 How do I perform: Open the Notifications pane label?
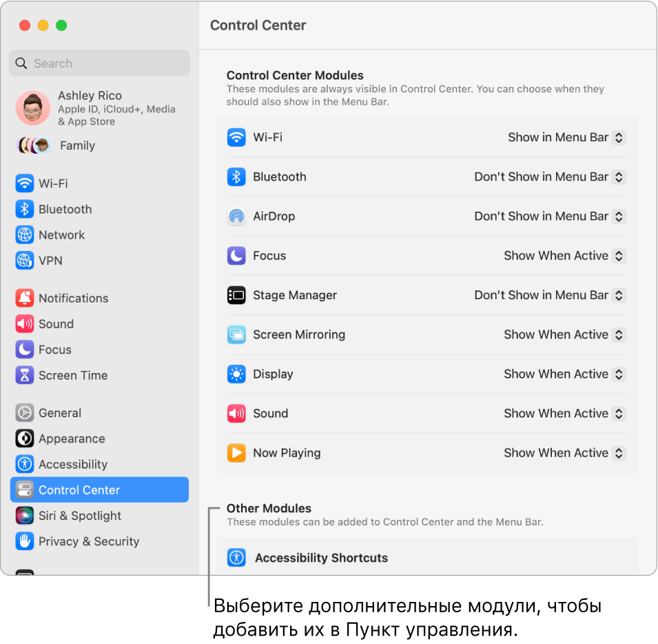[74, 299]
